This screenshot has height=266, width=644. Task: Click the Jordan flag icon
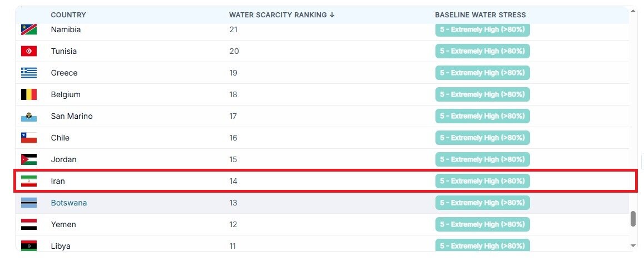(x=29, y=159)
